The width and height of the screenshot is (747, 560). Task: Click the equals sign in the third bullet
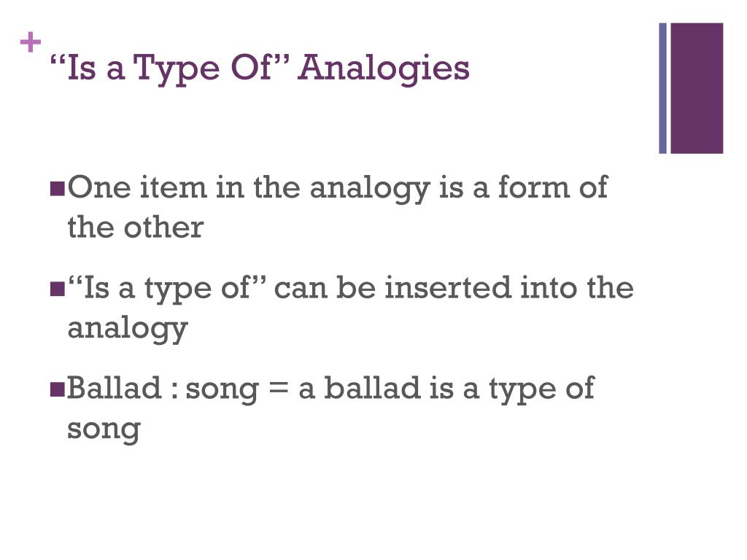coord(279,389)
